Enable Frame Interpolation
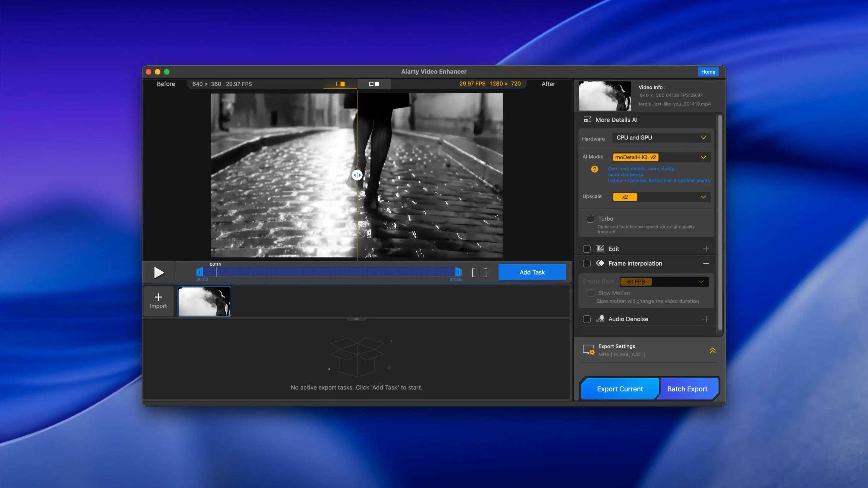Screen dimensions: 868x488 (x=587, y=263)
